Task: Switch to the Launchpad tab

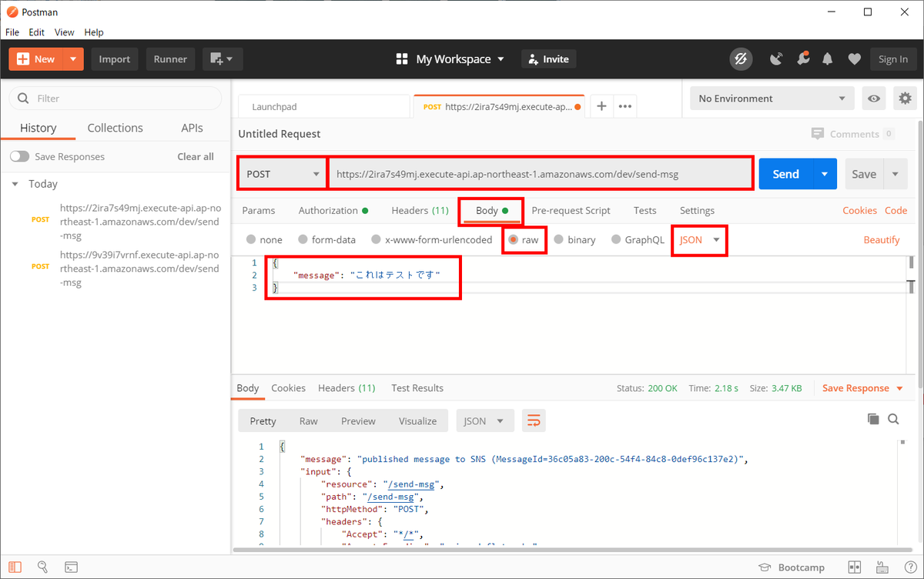Action: 323,106
